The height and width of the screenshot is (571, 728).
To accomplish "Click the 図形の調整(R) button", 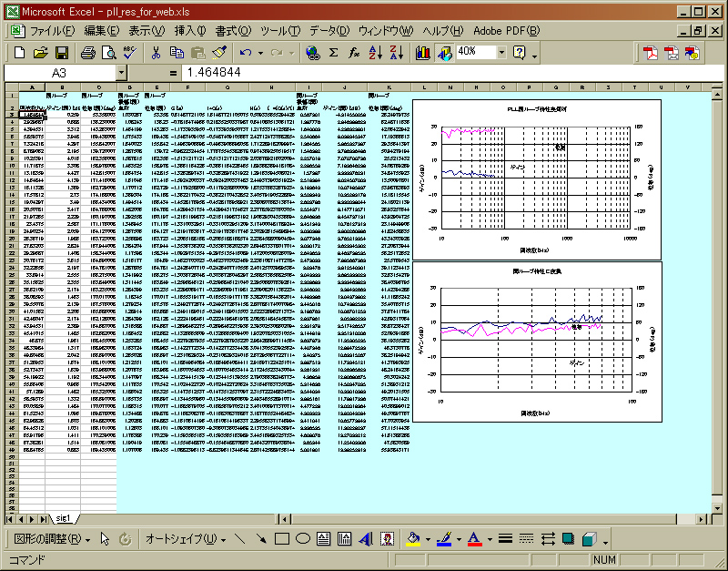I will [50, 539].
